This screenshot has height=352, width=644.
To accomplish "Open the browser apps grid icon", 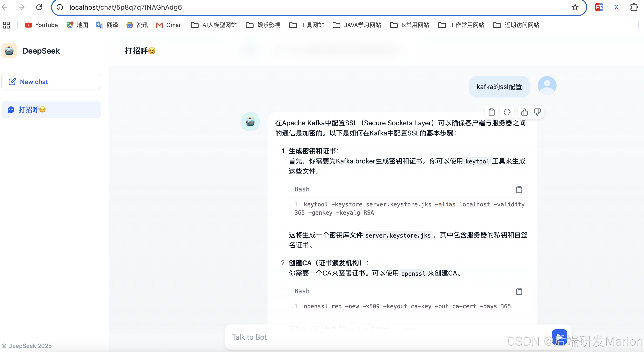I will click(6, 25).
